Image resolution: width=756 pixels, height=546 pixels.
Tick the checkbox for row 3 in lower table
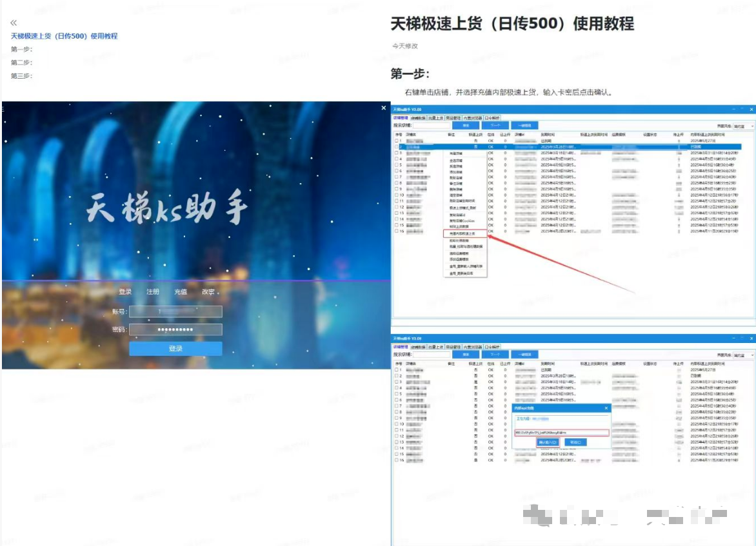click(397, 382)
